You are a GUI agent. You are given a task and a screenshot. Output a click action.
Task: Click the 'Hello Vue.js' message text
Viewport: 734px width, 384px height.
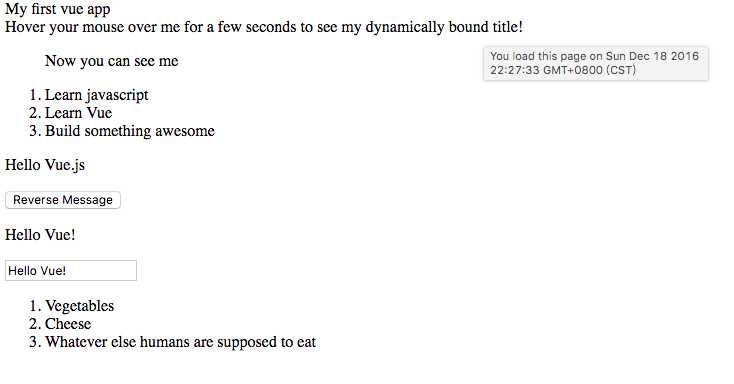[x=45, y=165]
